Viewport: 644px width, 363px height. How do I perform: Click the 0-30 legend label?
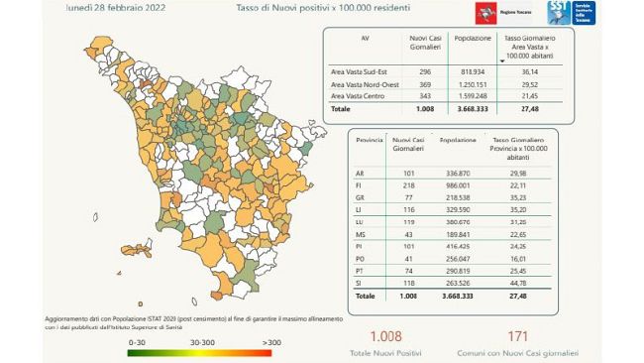(137, 342)
